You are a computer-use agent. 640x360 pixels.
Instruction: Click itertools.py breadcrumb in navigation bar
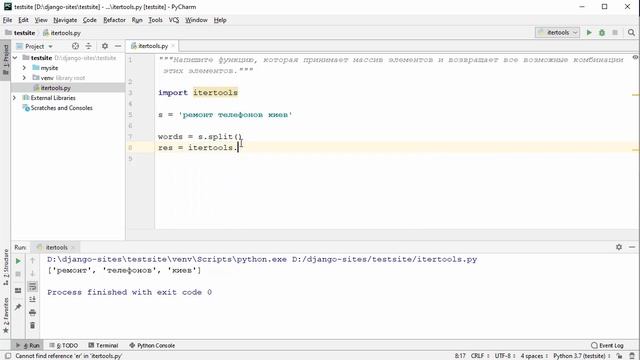62,33
